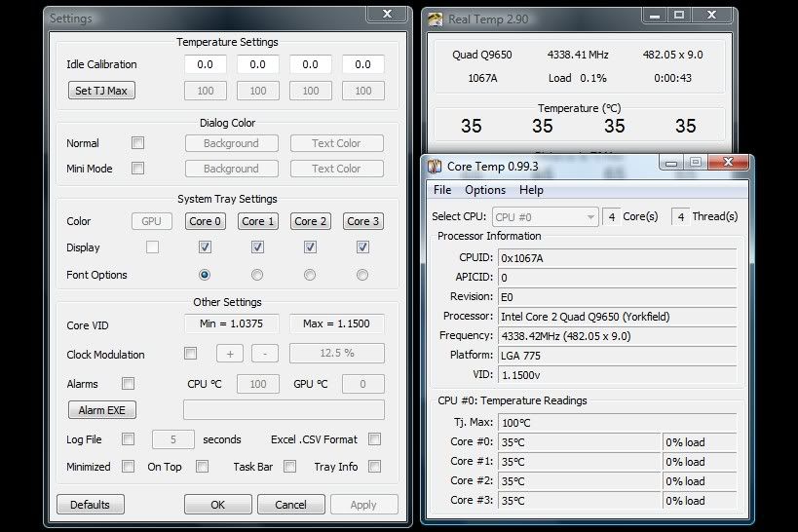Click the Core VID Max = 1.1500 value
The width and height of the screenshot is (798, 532).
click(336, 323)
